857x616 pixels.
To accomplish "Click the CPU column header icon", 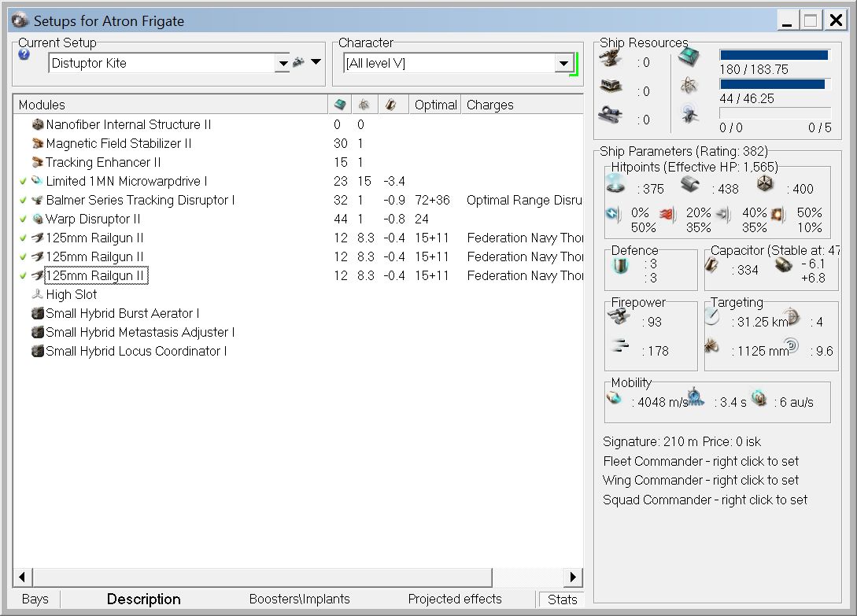I will (x=339, y=105).
